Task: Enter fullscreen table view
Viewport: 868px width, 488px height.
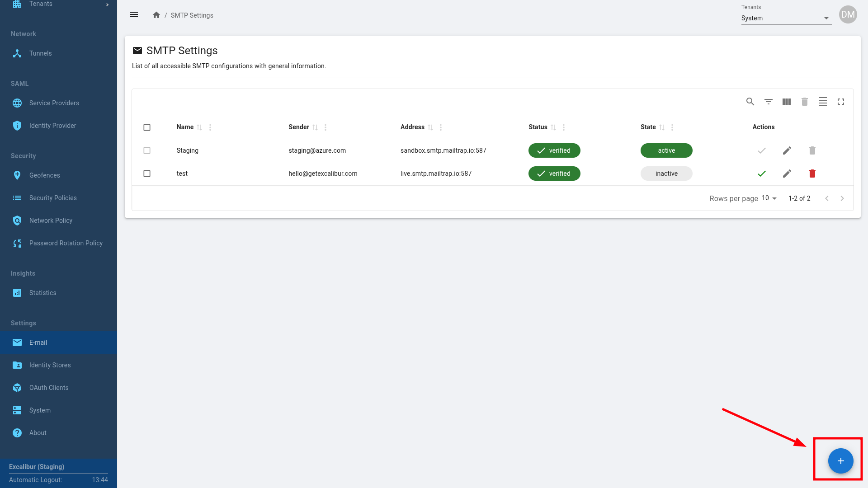Action: (x=840, y=102)
